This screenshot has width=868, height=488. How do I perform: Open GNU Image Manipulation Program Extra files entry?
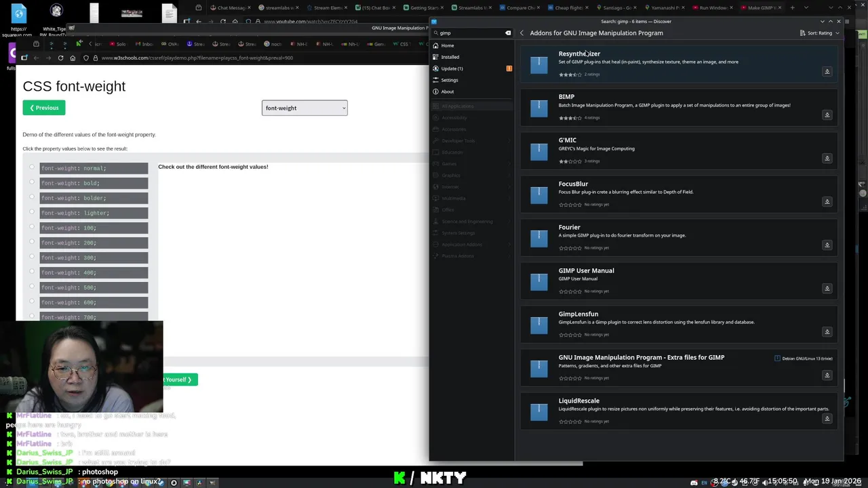pyautogui.click(x=679, y=367)
